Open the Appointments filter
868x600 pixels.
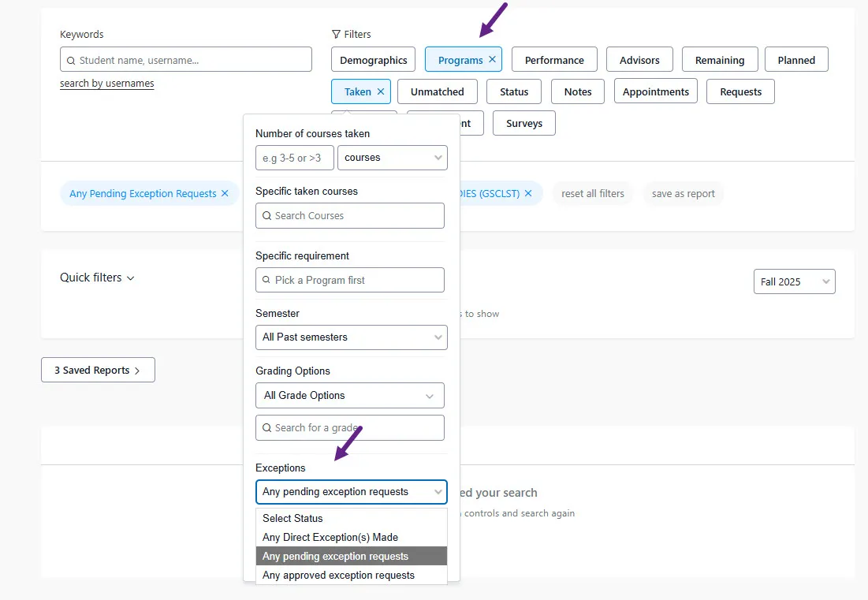pos(655,91)
